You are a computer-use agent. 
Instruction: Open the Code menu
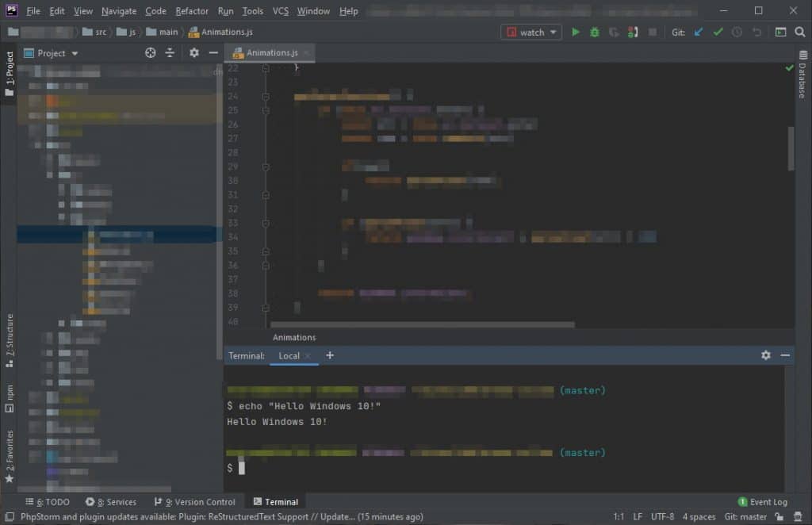(155, 11)
